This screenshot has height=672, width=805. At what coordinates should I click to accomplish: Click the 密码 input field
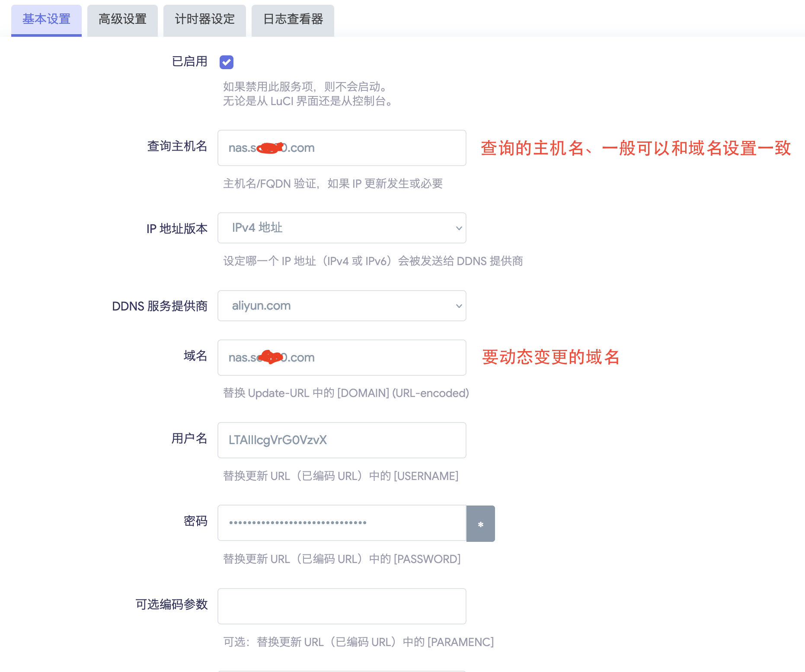342,523
